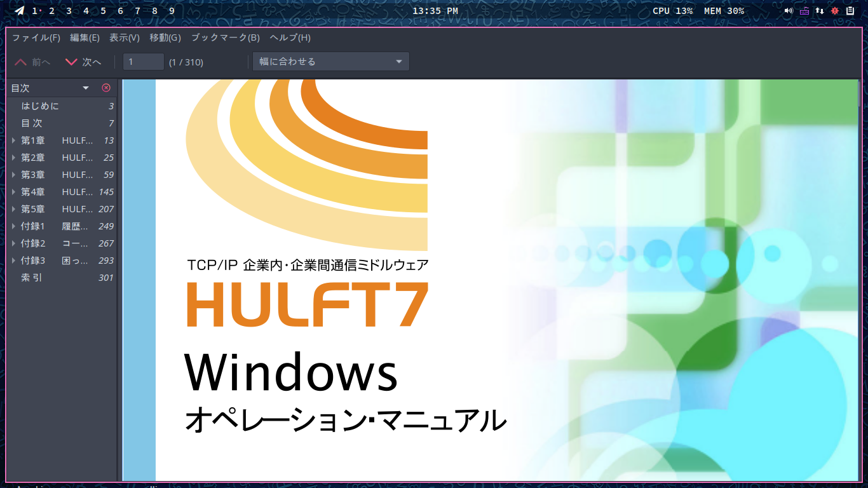The image size is (868, 488).
Task: Open the red notification badge icon
Action: pos(835,11)
